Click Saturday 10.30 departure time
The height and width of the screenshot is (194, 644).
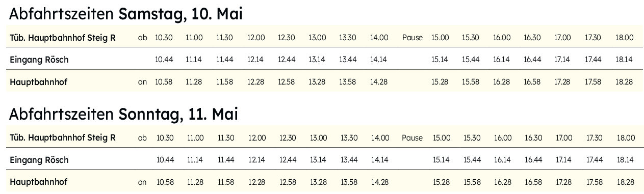pyautogui.click(x=164, y=38)
